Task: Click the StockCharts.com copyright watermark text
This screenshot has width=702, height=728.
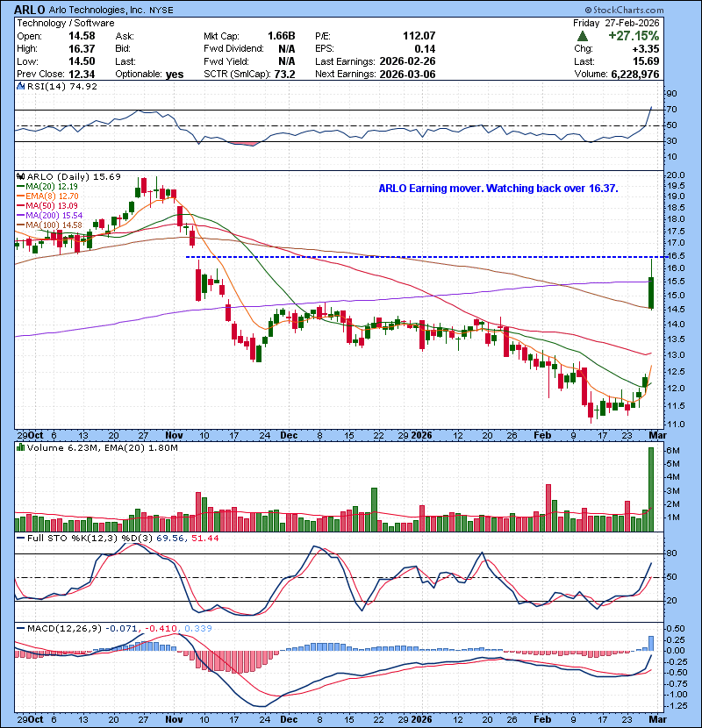Action: [x=624, y=10]
